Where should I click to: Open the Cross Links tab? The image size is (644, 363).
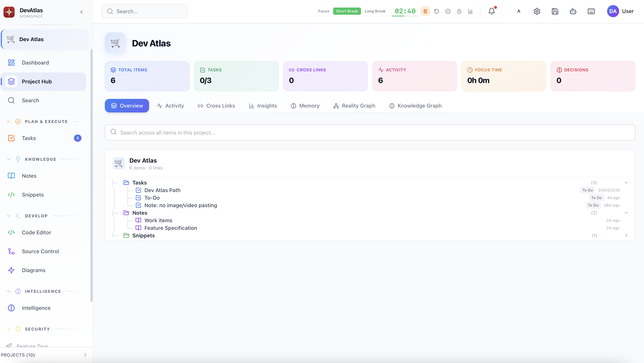coord(216,106)
